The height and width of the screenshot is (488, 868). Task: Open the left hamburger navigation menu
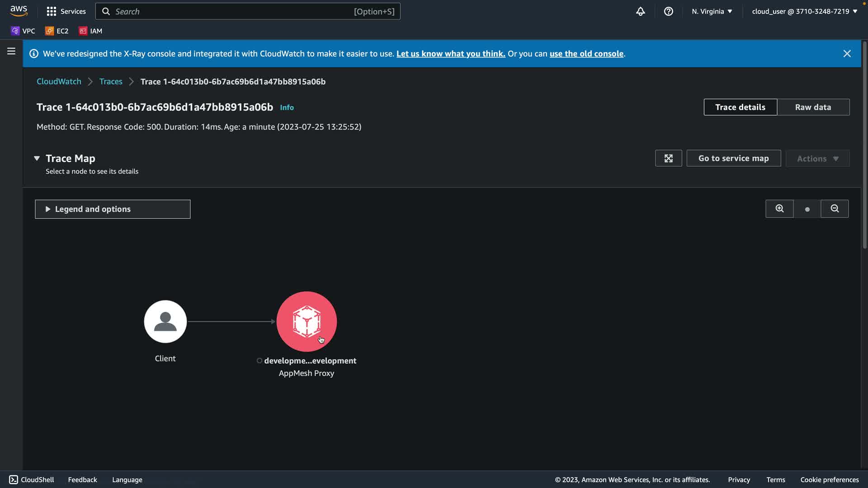click(x=11, y=52)
